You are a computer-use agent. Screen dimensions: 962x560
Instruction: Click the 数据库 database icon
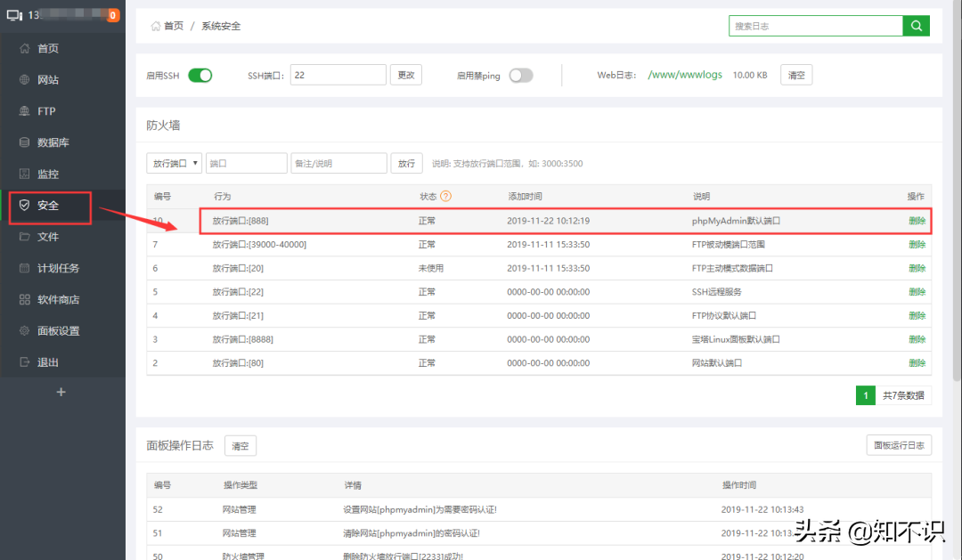pyautogui.click(x=25, y=142)
